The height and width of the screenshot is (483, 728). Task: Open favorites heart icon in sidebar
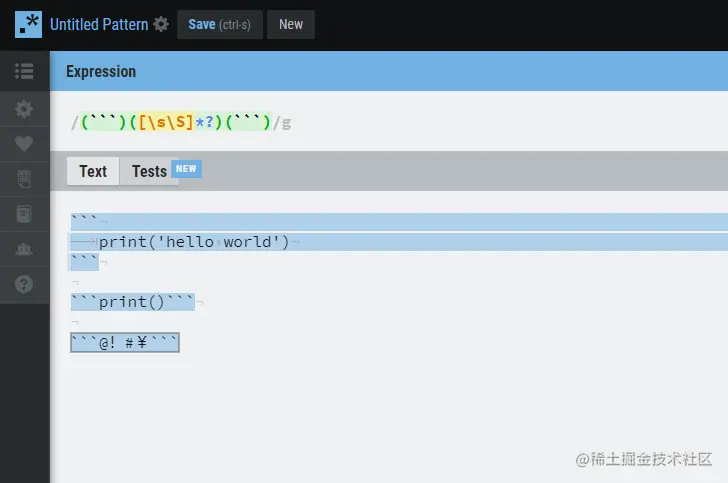24,144
